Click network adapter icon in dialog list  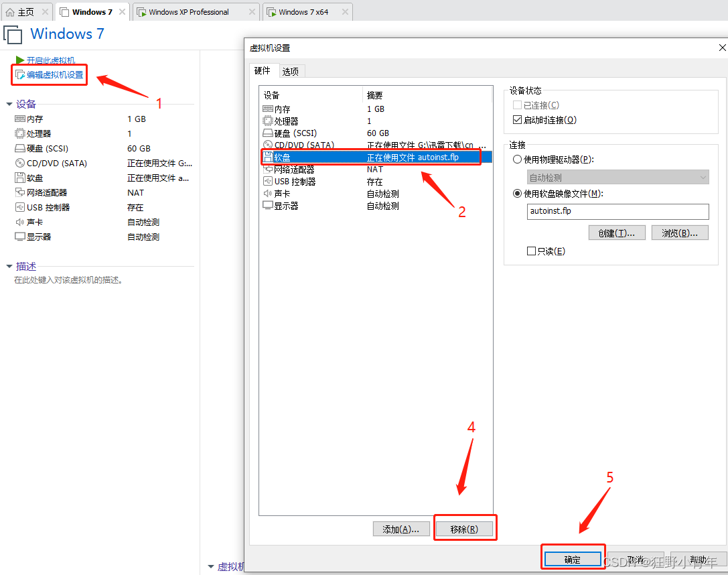tap(268, 169)
